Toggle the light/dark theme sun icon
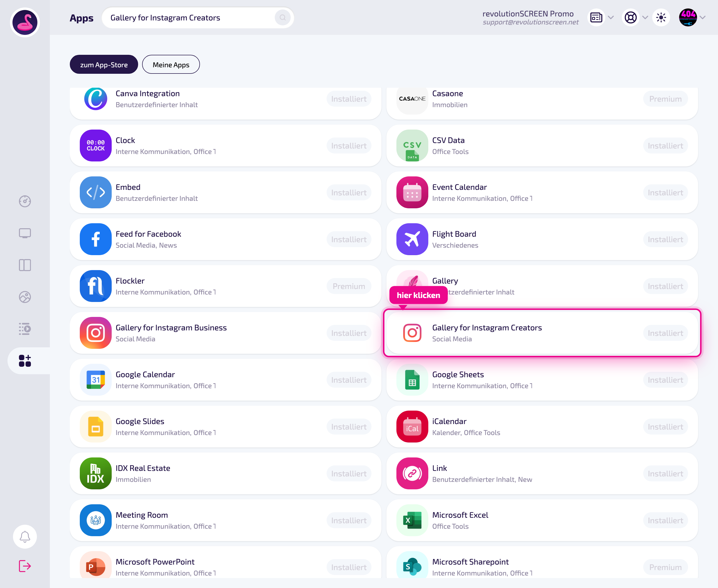The image size is (718, 588). 661,18
